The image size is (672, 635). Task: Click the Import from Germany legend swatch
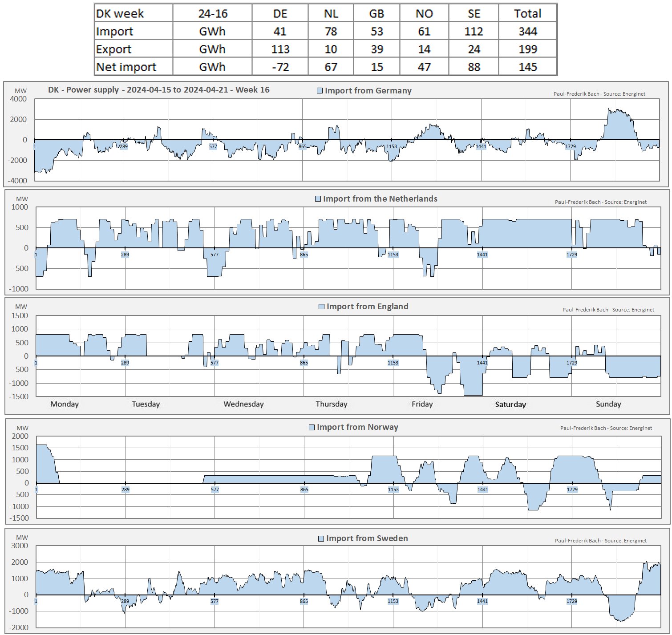coord(320,91)
